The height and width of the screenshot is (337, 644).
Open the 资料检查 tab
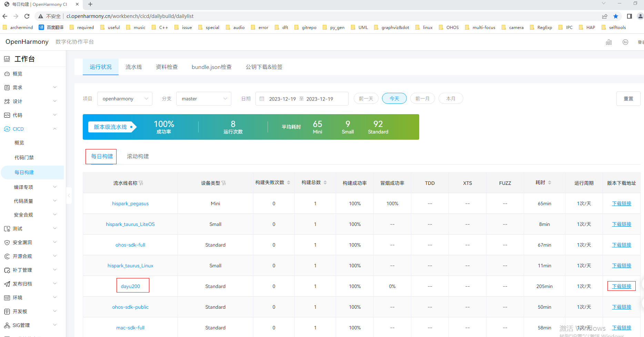pyautogui.click(x=167, y=67)
